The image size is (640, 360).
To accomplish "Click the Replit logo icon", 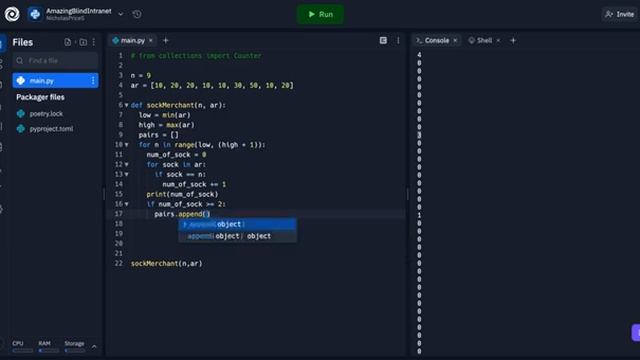I will click(x=12, y=14).
